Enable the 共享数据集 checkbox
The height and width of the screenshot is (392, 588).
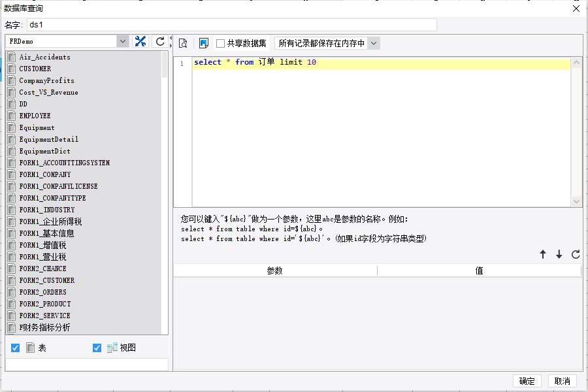221,44
